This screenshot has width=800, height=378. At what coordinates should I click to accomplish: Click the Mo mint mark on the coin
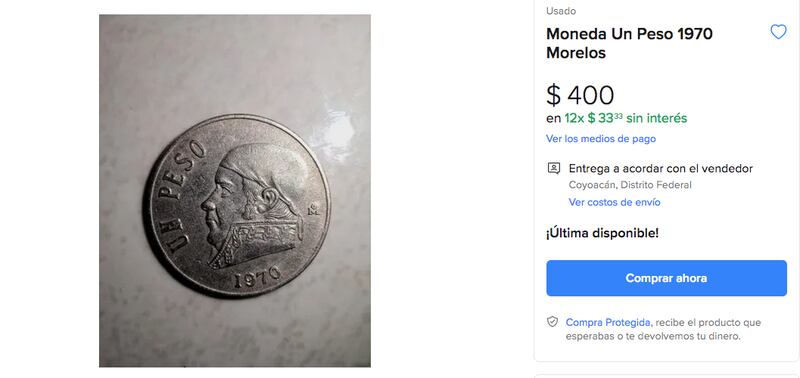click(x=313, y=209)
